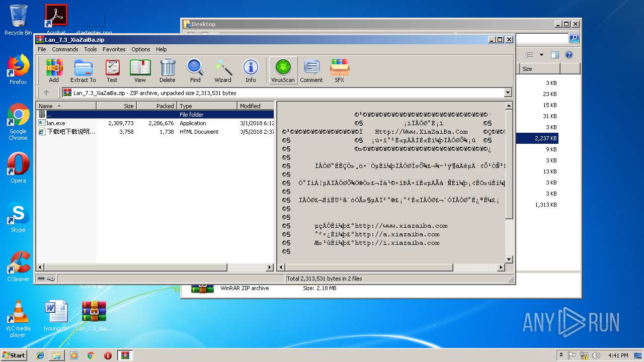The image size is (644, 362).
Task: Select VLC media player desktop icon
Action: coord(18,319)
